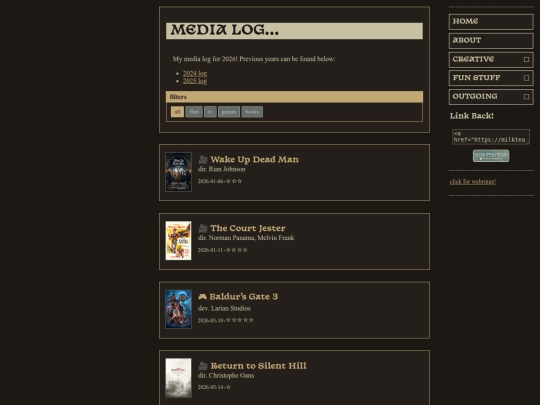Screen dimensions: 540x405
Task: Open the About navigation item
Action: tap(491, 41)
